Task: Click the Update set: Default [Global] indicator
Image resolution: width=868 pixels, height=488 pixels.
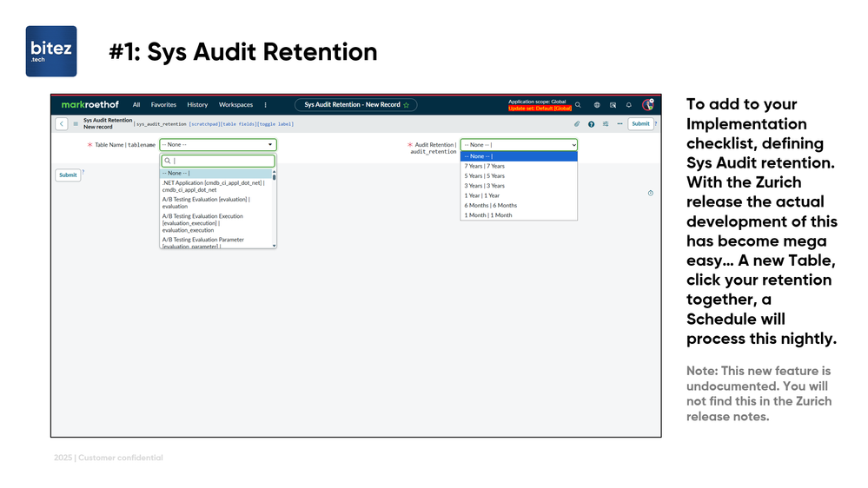Action: 540,109
